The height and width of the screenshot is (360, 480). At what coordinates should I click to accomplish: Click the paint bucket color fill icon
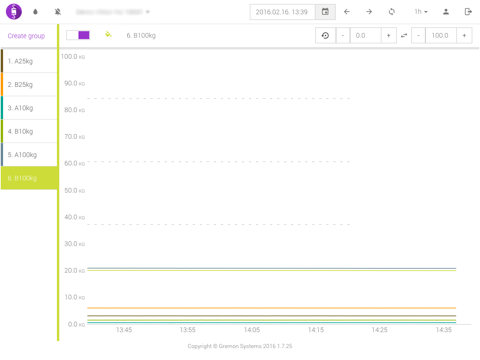108,34
